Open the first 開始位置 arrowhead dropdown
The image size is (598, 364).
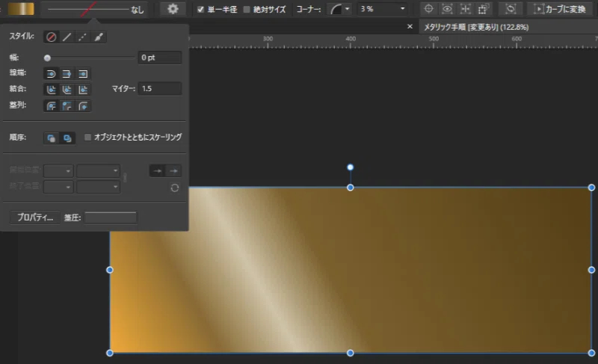(58, 171)
